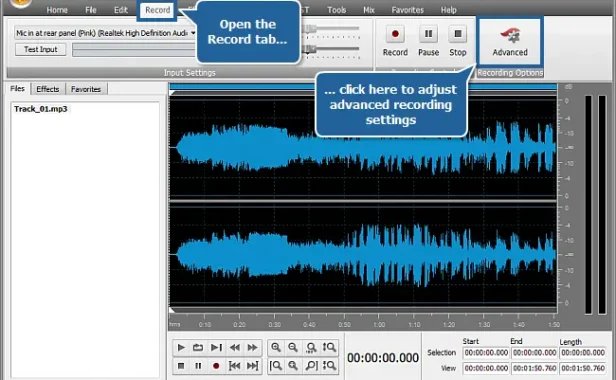Click the 1:00 mark on the timeline ruler

tap(379, 324)
